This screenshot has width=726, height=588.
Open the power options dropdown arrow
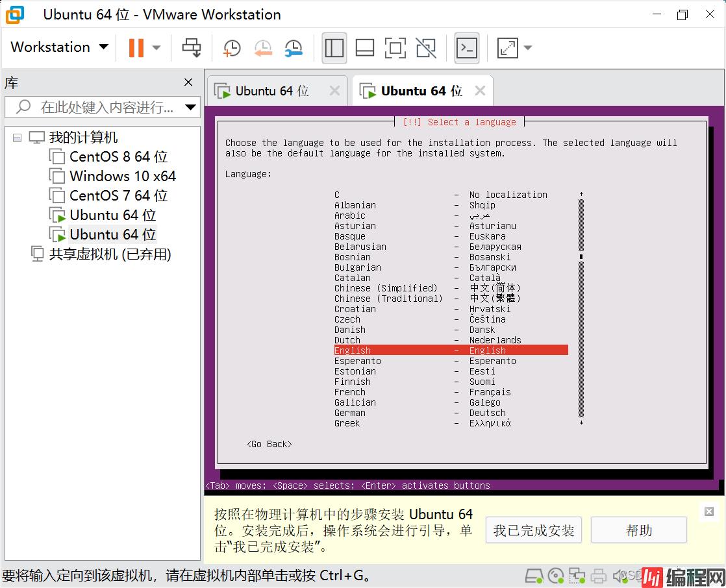coord(156,47)
